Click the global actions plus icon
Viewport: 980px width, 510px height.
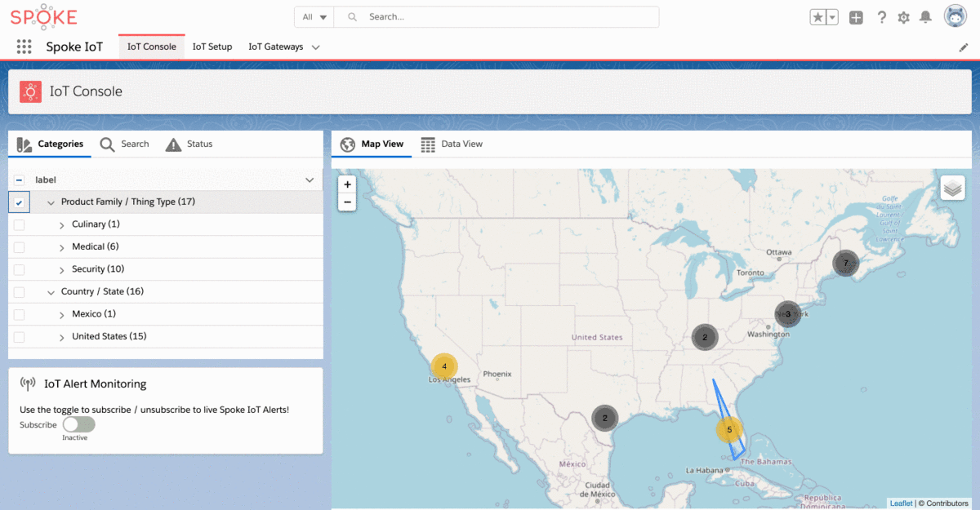[x=856, y=17]
